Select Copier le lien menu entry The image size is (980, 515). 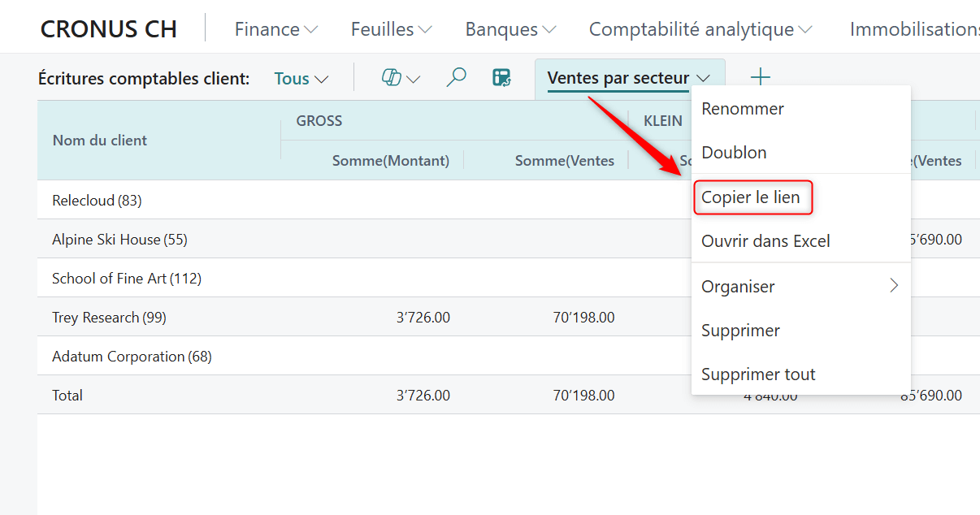pyautogui.click(x=751, y=197)
